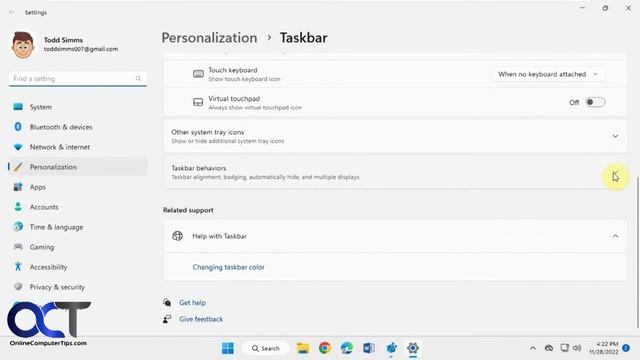The image size is (640, 360).
Task: Open Time & language category
Action: 78,227
